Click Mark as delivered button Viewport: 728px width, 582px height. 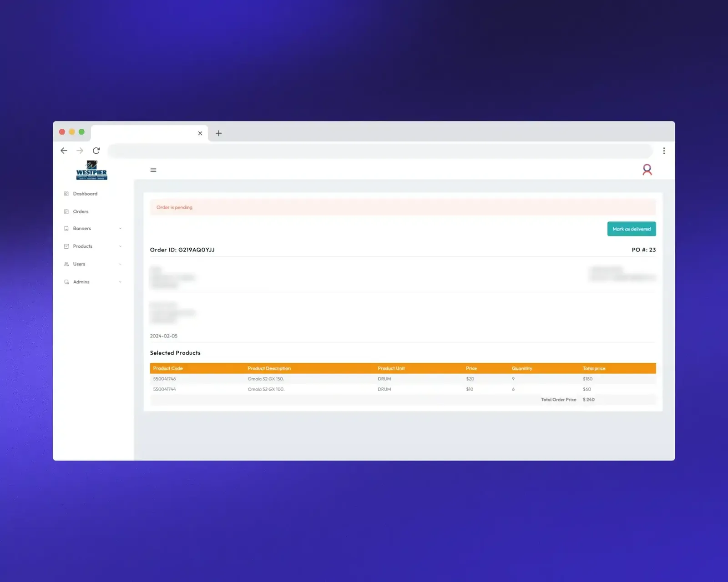coord(632,229)
